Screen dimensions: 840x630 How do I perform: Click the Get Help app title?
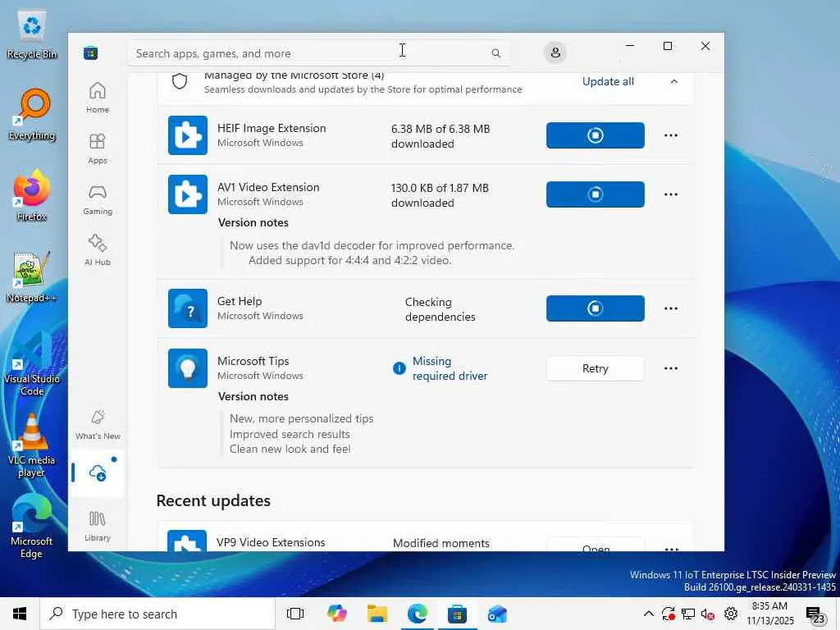[240, 301]
